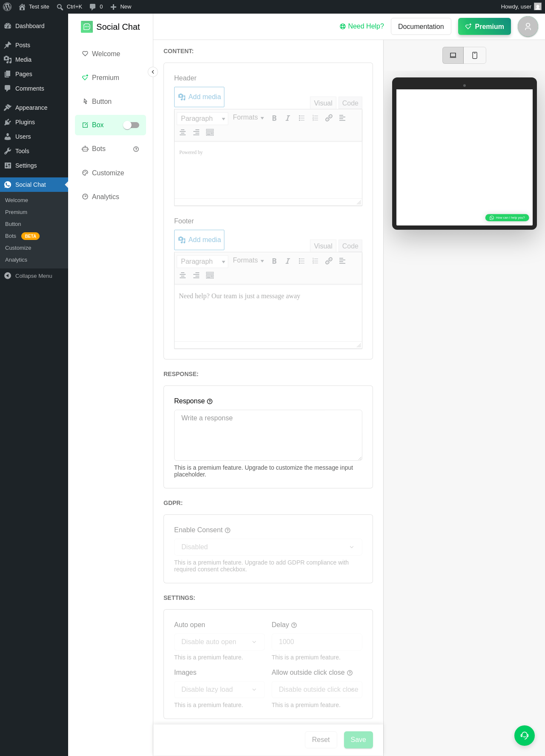Open the Allow outside click close dropdown
Image resolution: width=545 pixels, height=756 pixels.
317,690
